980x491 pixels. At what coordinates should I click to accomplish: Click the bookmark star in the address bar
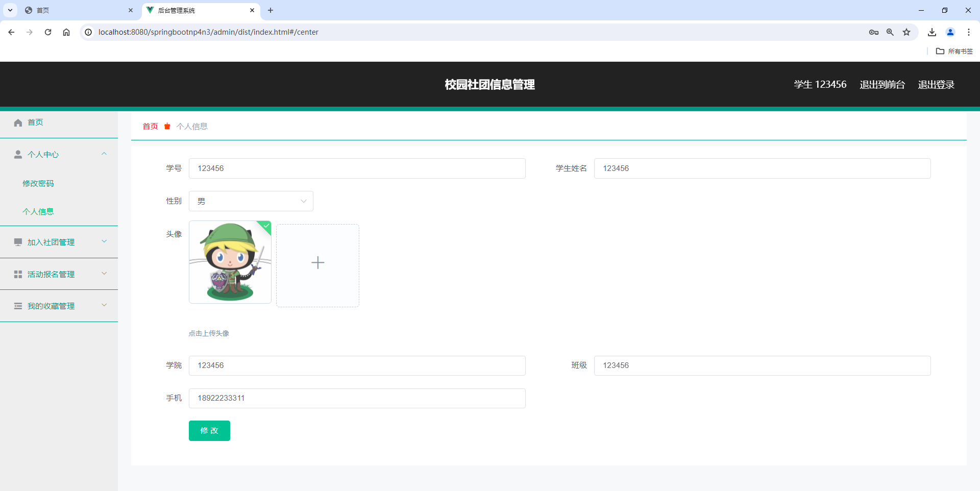907,32
